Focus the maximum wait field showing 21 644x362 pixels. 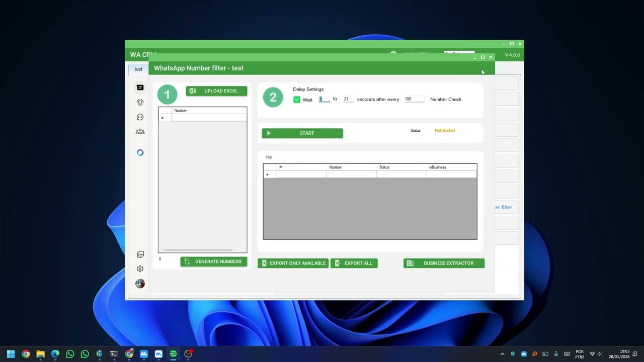[x=348, y=99]
